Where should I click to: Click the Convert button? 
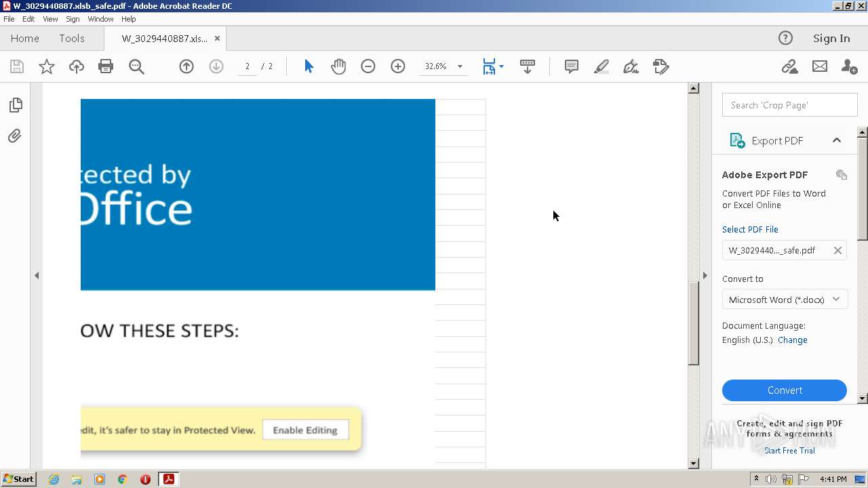785,390
